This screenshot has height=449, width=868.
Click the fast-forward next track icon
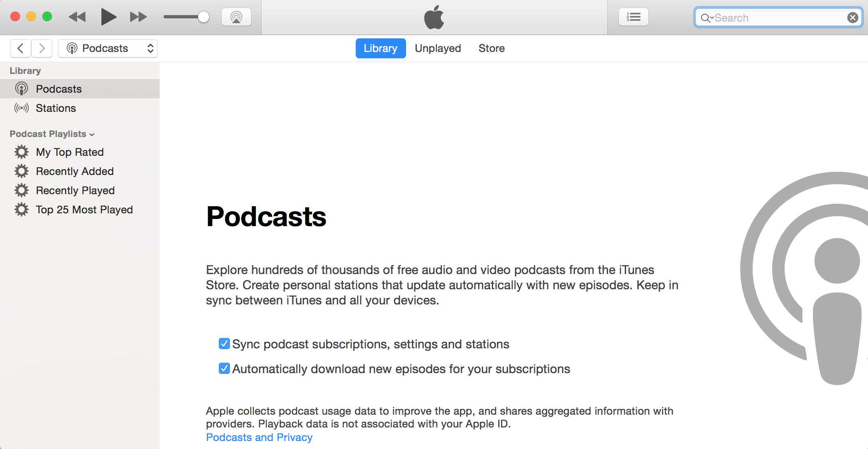click(138, 17)
